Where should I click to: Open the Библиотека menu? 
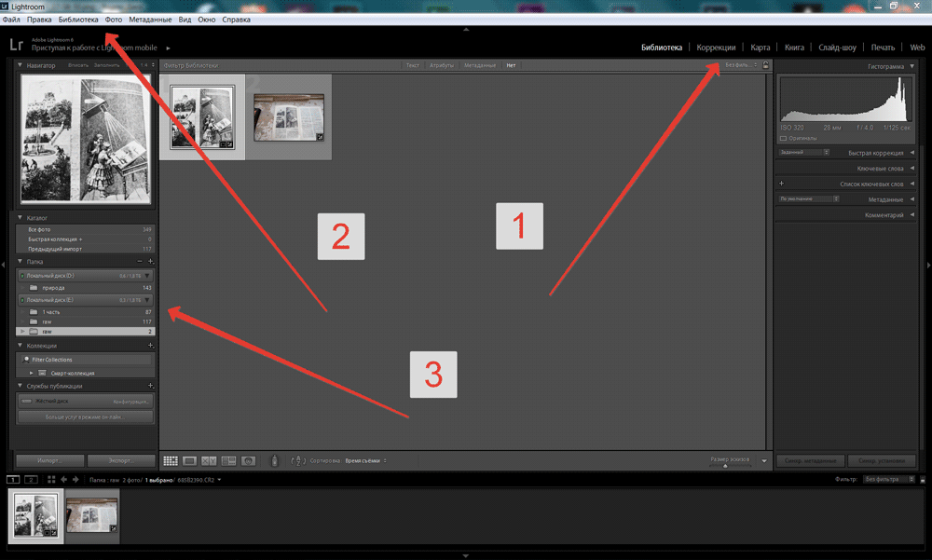78,20
